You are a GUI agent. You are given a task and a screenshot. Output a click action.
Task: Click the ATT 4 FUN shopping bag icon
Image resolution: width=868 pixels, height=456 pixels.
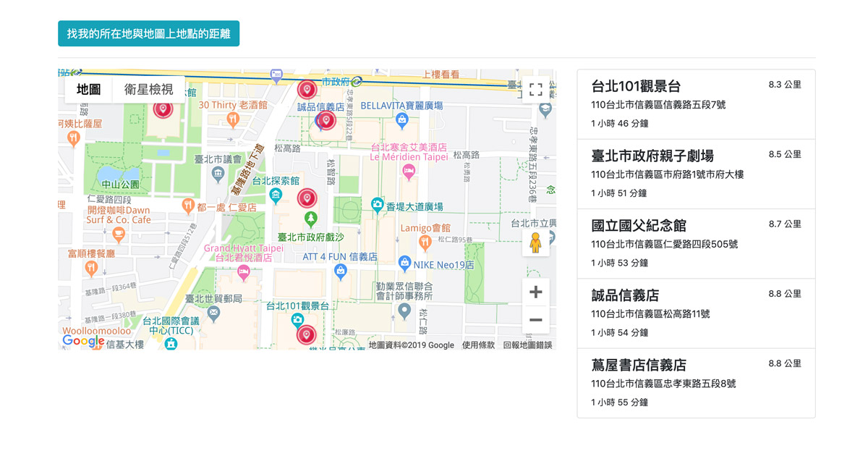341,271
